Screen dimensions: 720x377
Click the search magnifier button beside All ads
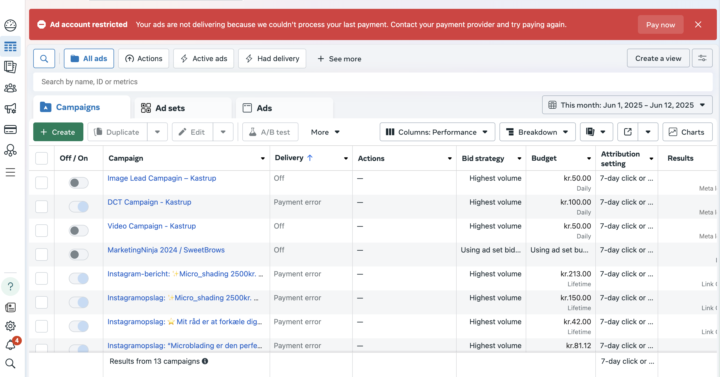point(44,59)
